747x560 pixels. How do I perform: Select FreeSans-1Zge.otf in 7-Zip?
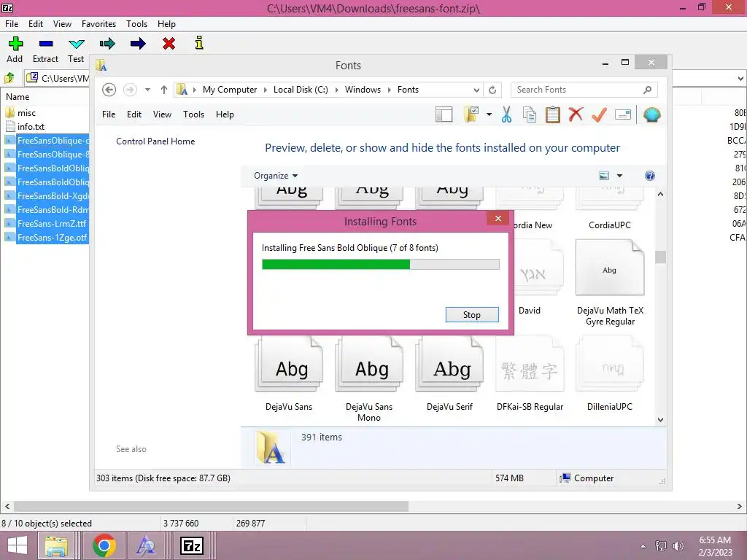click(x=52, y=237)
